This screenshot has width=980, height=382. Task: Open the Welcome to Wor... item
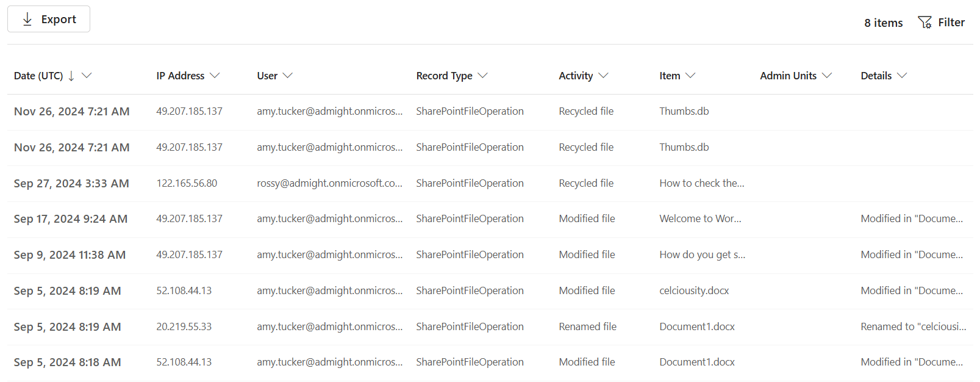pyautogui.click(x=700, y=219)
